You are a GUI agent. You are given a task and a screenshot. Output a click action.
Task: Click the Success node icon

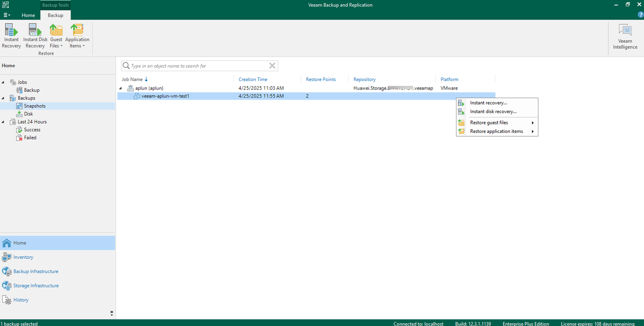(x=19, y=130)
